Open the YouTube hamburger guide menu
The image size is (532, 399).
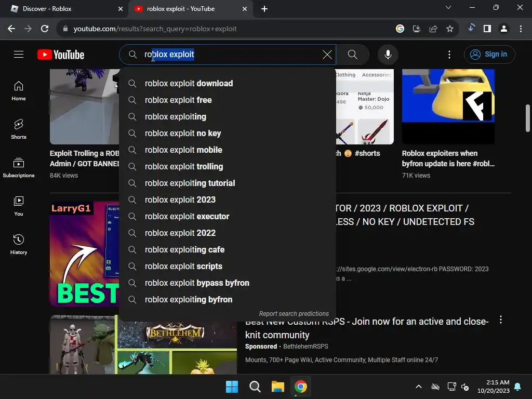19,54
